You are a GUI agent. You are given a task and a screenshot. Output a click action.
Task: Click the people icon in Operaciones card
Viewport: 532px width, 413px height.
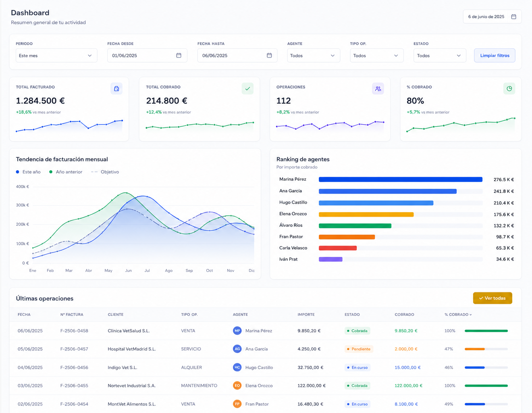coord(378,89)
